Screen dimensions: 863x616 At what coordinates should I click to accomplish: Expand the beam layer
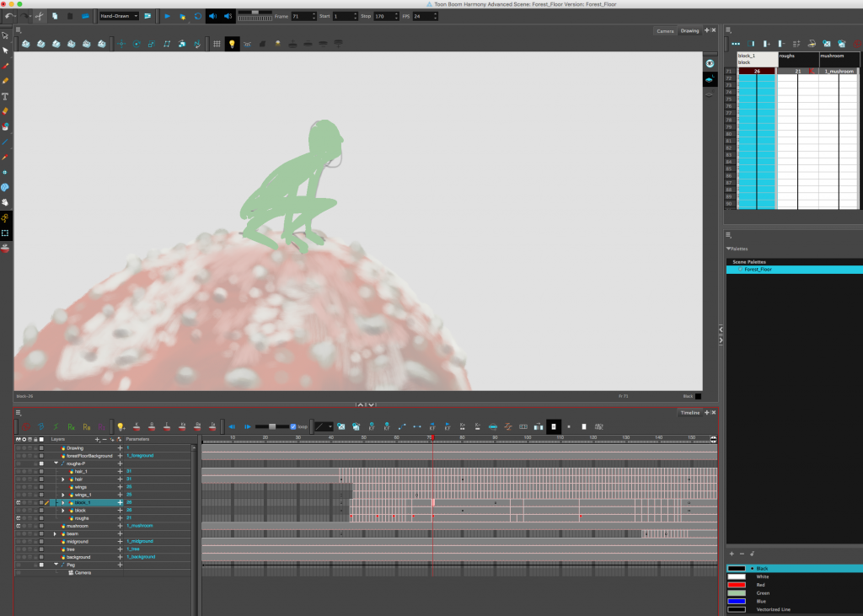click(x=55, y=533)
